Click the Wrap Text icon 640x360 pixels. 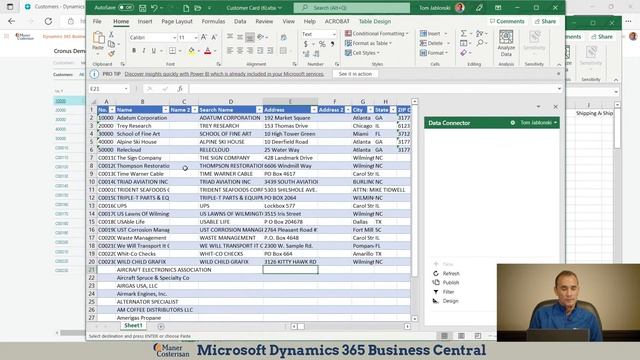tap(283, 37)
